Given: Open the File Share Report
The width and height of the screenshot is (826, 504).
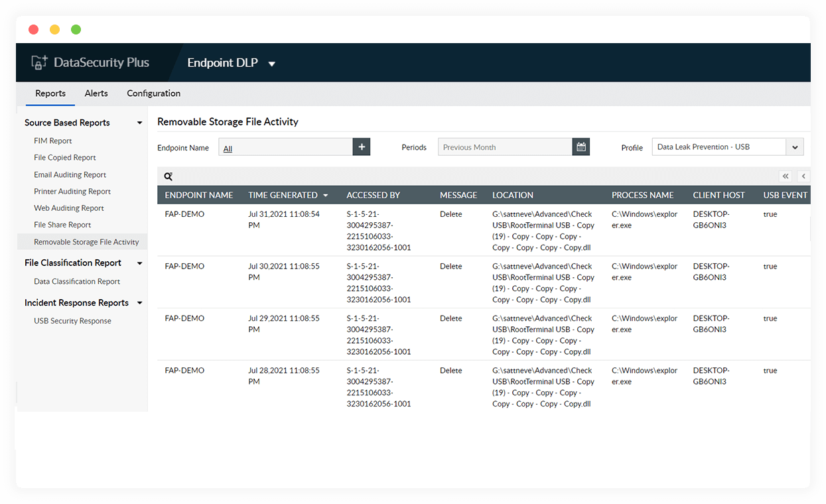Looking at the screenshot, I should (x=62, y=225).
